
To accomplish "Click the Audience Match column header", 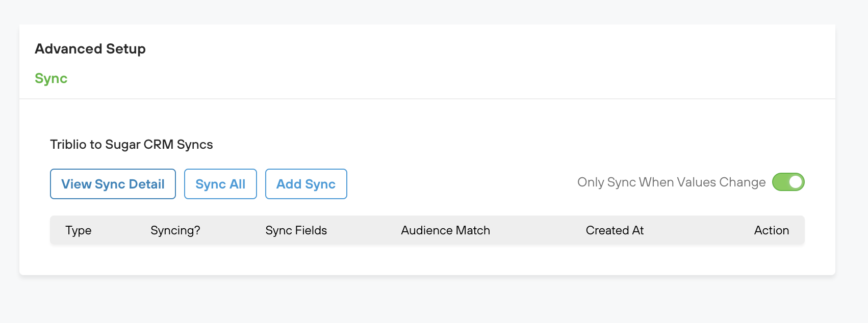I will (x=445, y=230).
